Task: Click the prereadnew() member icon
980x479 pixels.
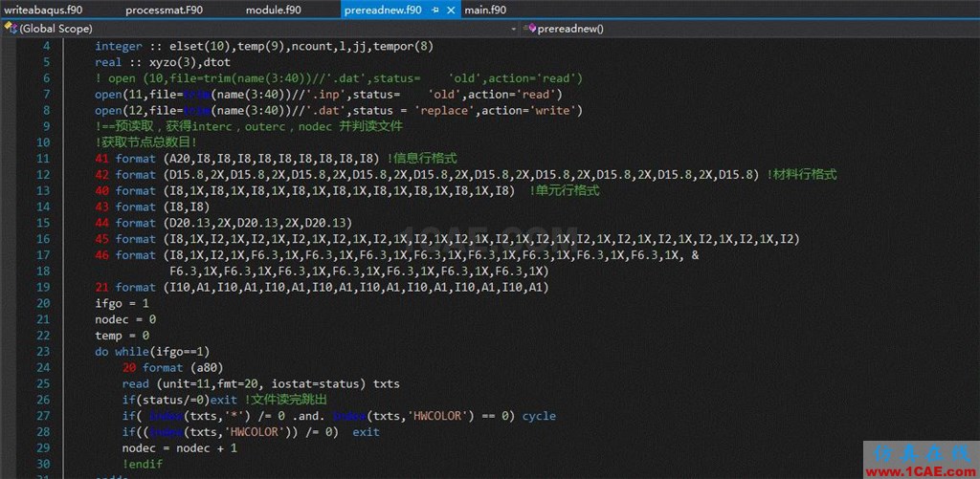Action: click(531, 29)
